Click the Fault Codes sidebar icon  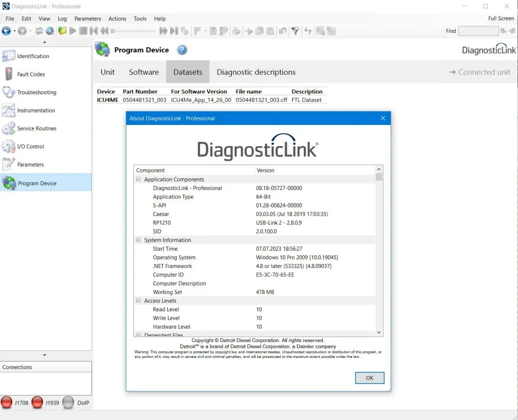coord(8,74)
